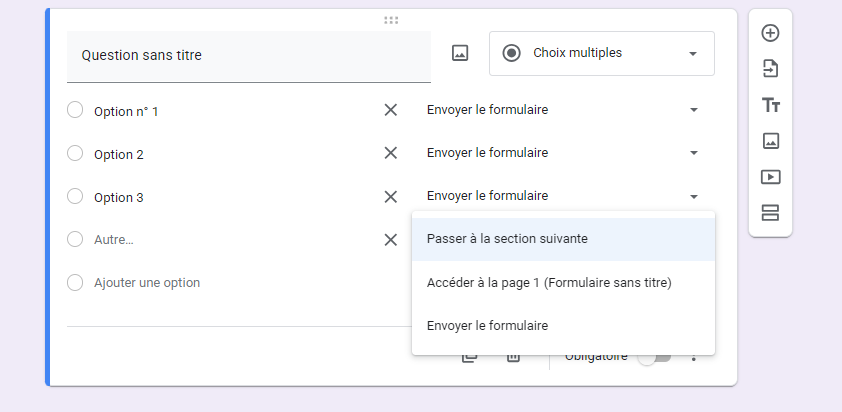Open the Choix multiples question type dropdown
This screenshot has height=412, width=842.
(x=601, y=53)
